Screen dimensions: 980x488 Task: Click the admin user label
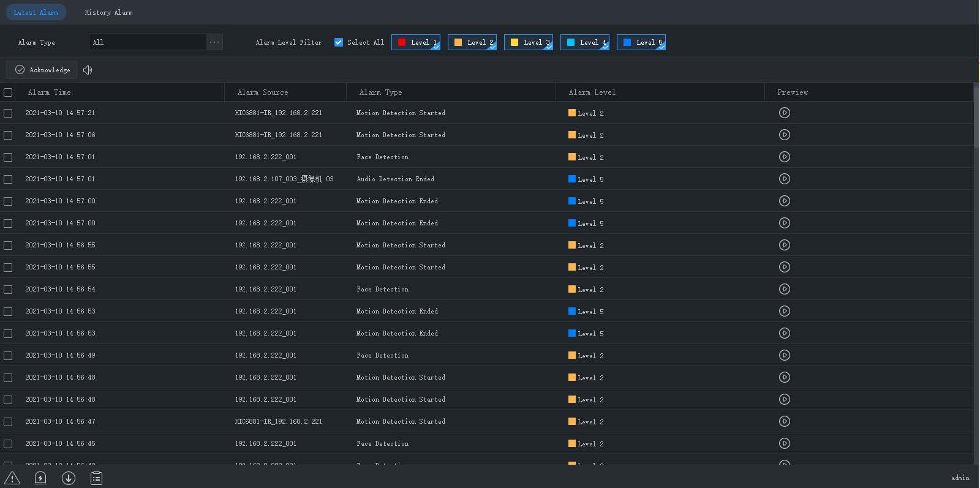(x=960, y=478)
